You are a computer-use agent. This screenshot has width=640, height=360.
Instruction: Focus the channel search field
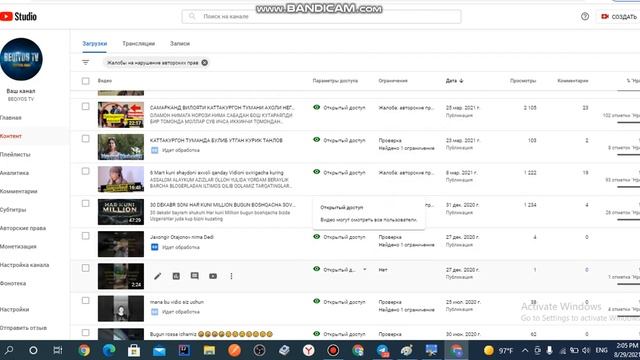coord(322,16)
